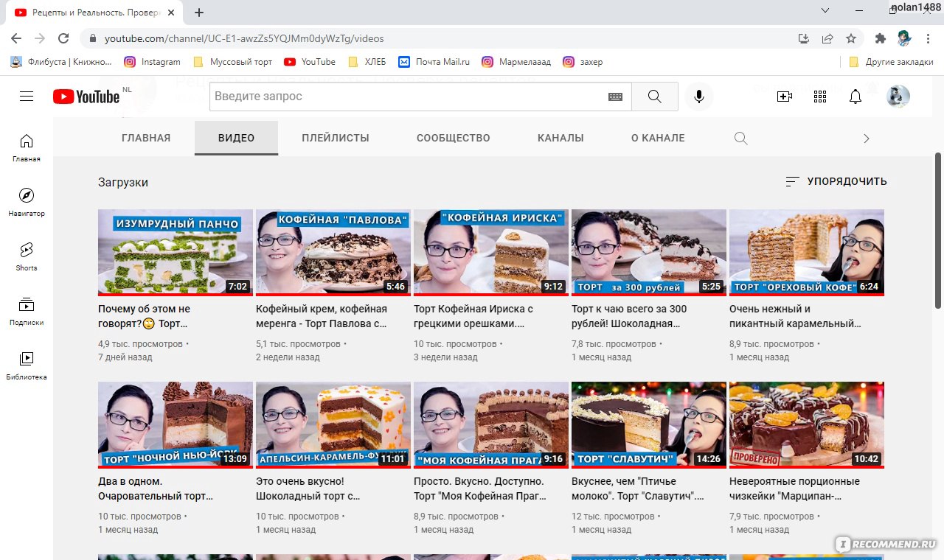The width and height of the screenshot is (944, 560).
Task: Open Изумрудный Панчо video thumbnail
Action: point(176,253)
